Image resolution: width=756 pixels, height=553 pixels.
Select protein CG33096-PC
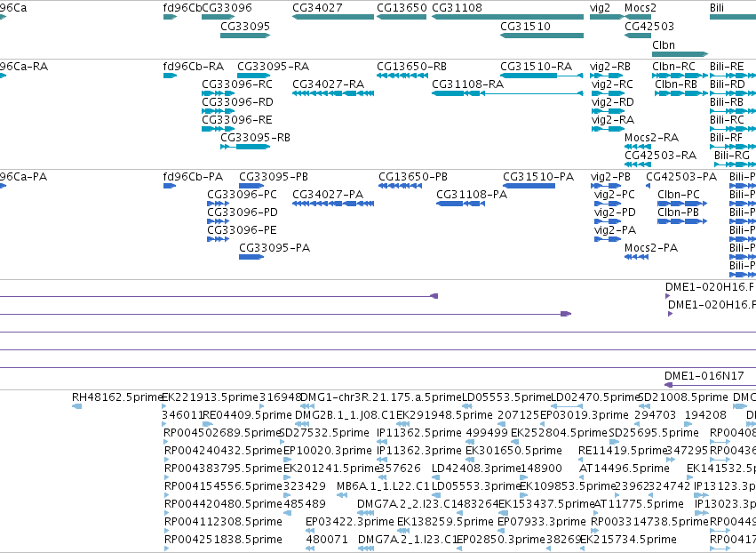(x=218, y=204)
